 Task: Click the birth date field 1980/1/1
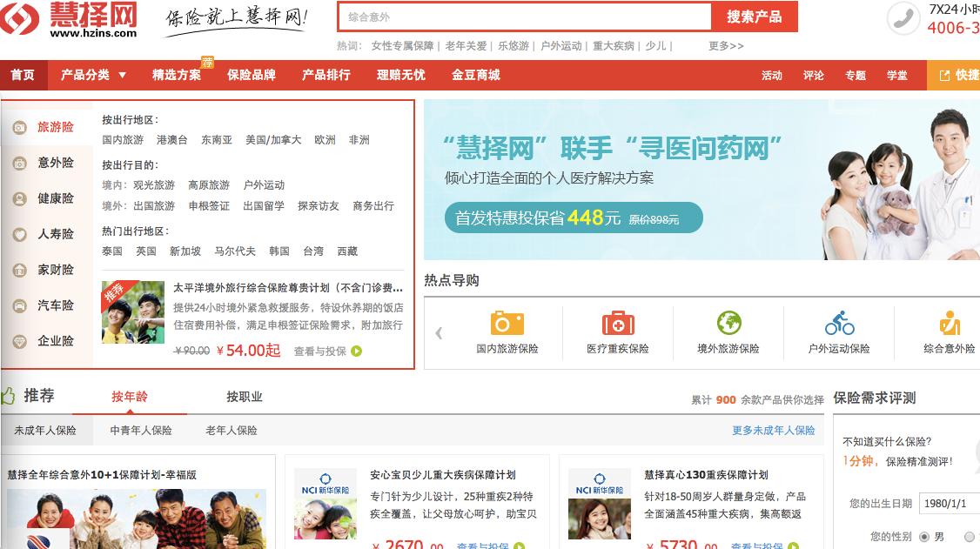pyautogui.click(x=950, y=503)
